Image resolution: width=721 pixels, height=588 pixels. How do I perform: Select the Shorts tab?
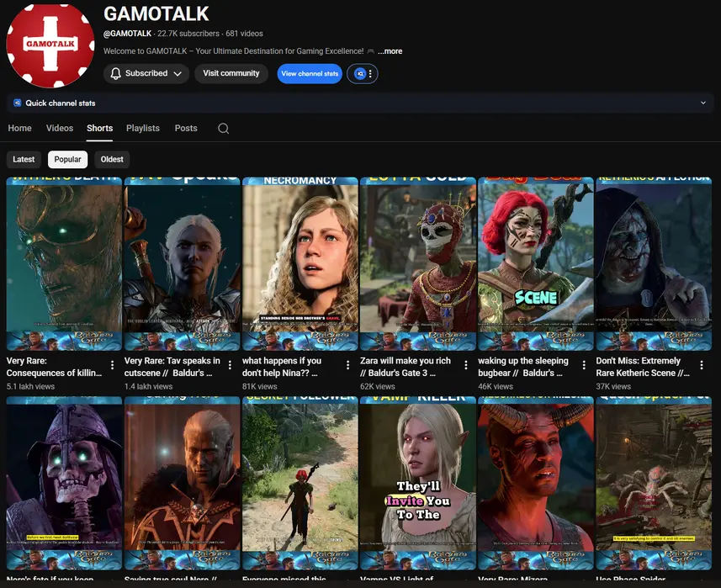coord(100,128)
